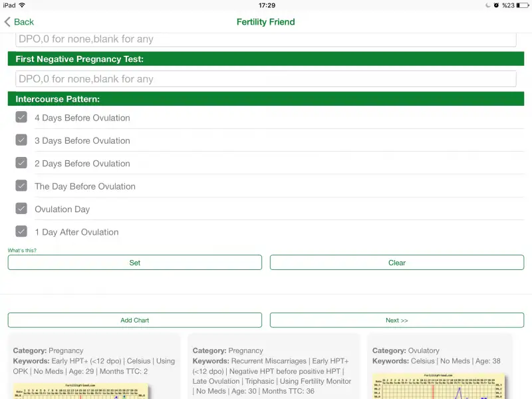Tap the '4 Days Before Ovulation' label

click(82, 118)
